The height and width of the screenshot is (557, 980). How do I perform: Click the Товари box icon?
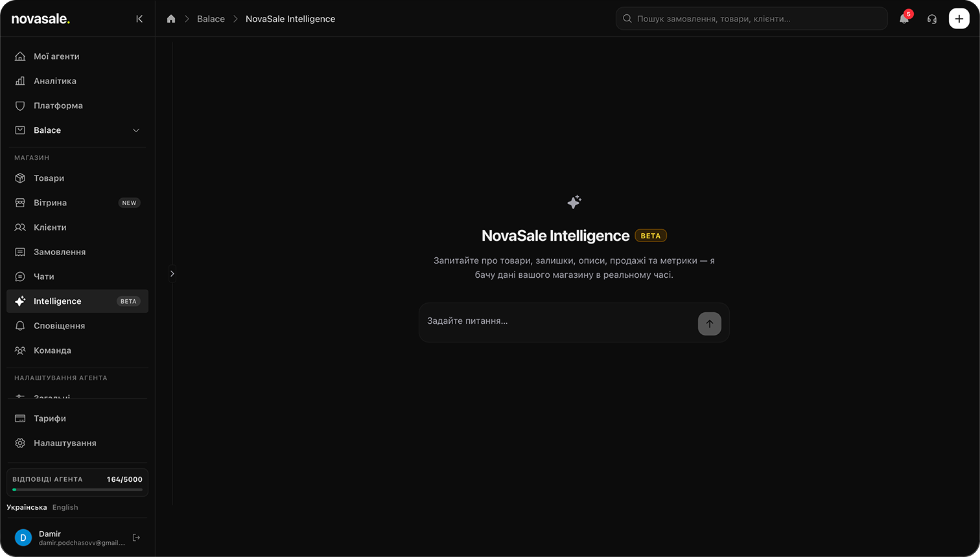coord(20,178)
